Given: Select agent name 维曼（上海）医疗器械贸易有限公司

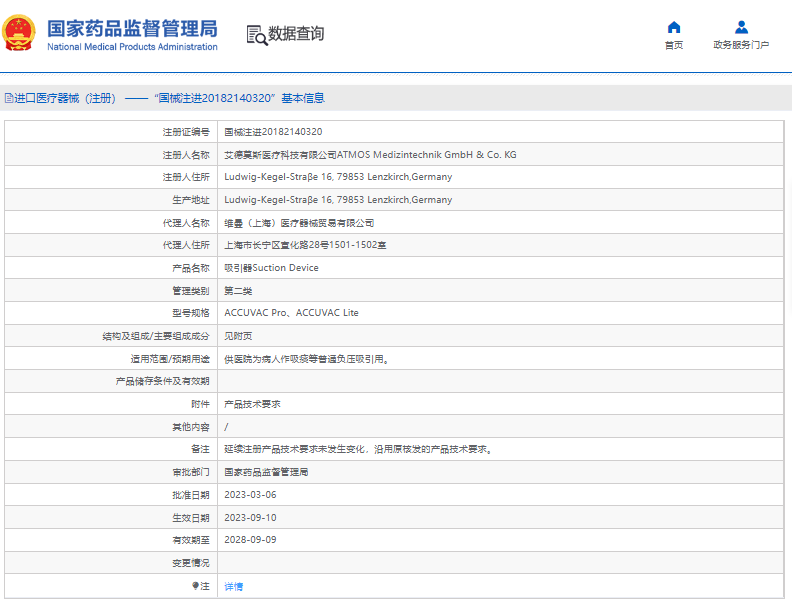Looking at the screenshot, I should click(x=299, y=223).
